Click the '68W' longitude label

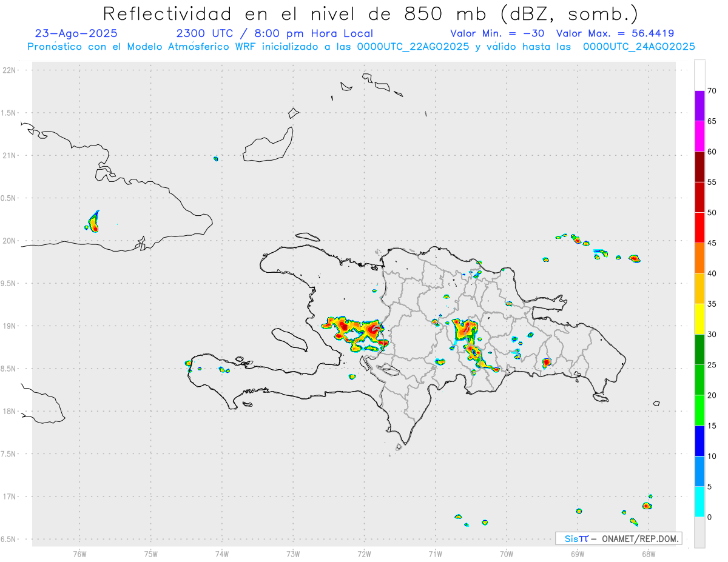tap(649, 554)
